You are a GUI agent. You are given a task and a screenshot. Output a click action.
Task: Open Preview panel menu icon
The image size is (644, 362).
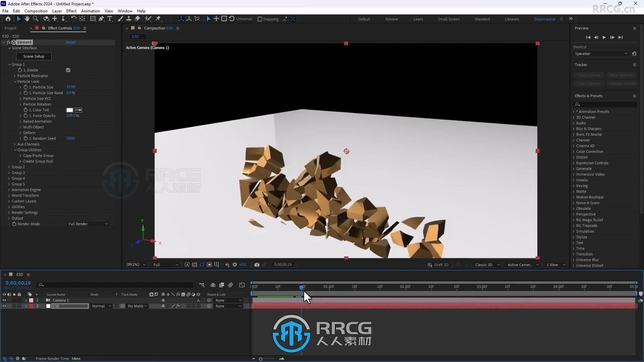[x=634, y=28]
